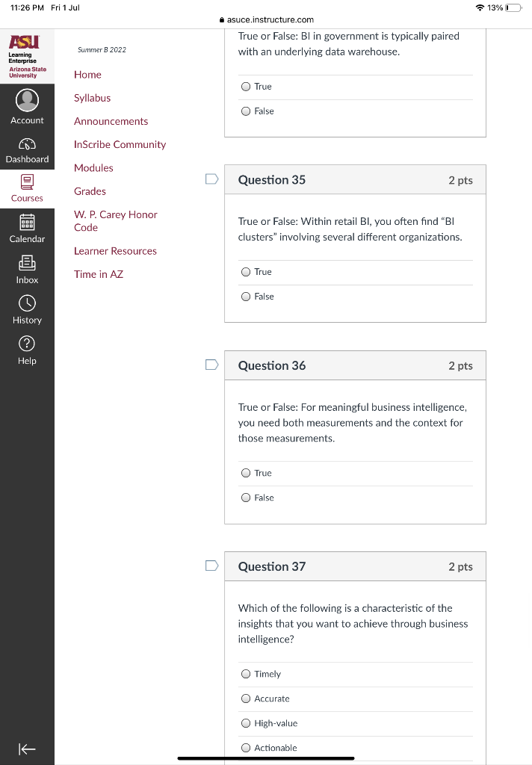This screenshot has height=765, width=532.
Task: Choose Timely for Question 37
Action: point(246,674)
